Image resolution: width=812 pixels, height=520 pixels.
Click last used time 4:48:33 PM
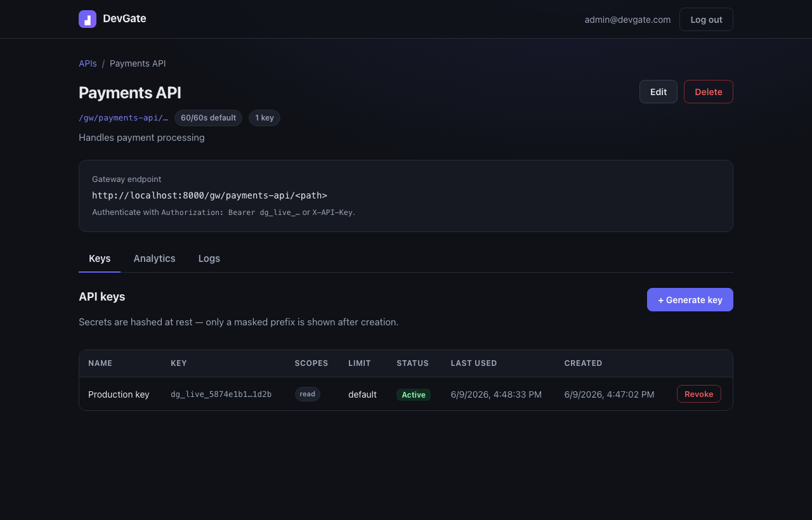coord(496,394)
